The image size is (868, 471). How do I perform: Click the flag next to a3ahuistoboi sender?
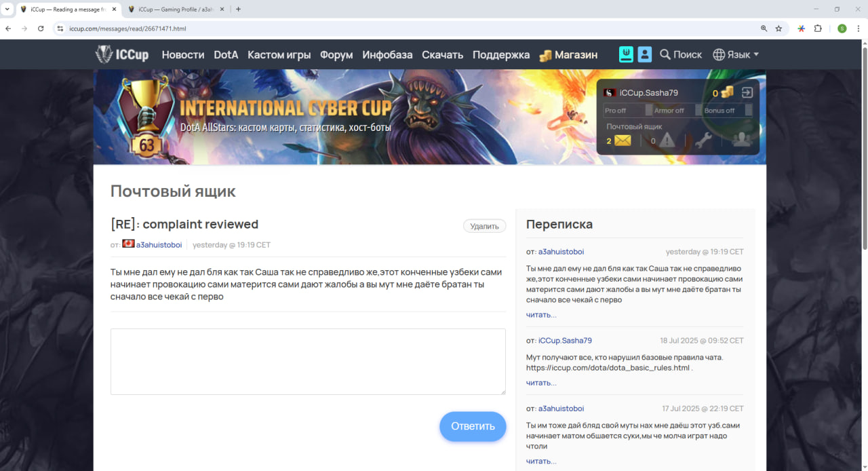point(128,244)
